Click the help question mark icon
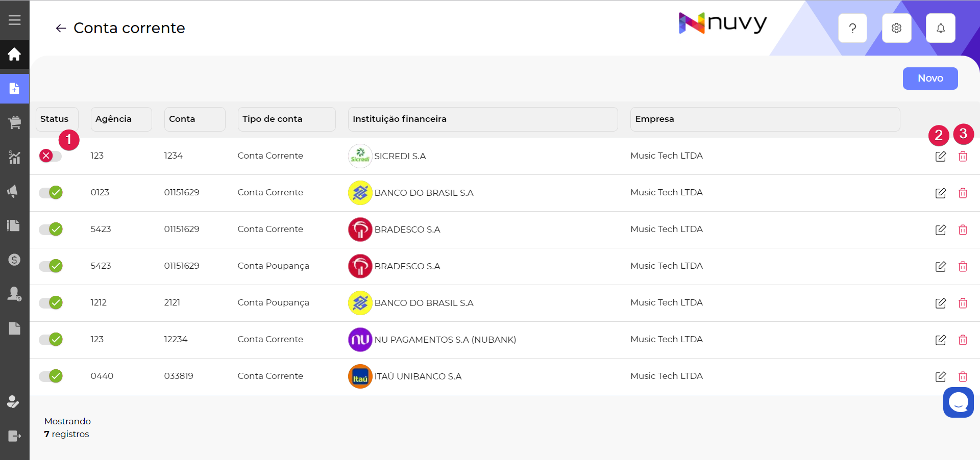The image size is (980, 460). point(852,28)
